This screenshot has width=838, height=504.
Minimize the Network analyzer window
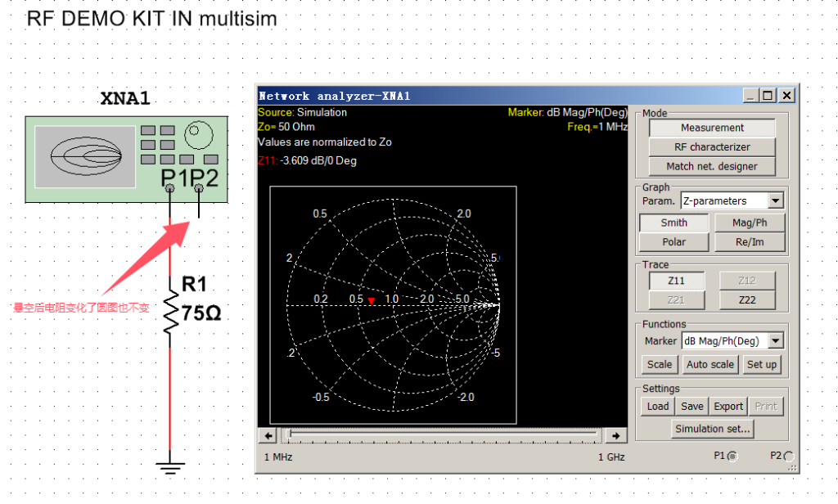[x=750, y=96]
